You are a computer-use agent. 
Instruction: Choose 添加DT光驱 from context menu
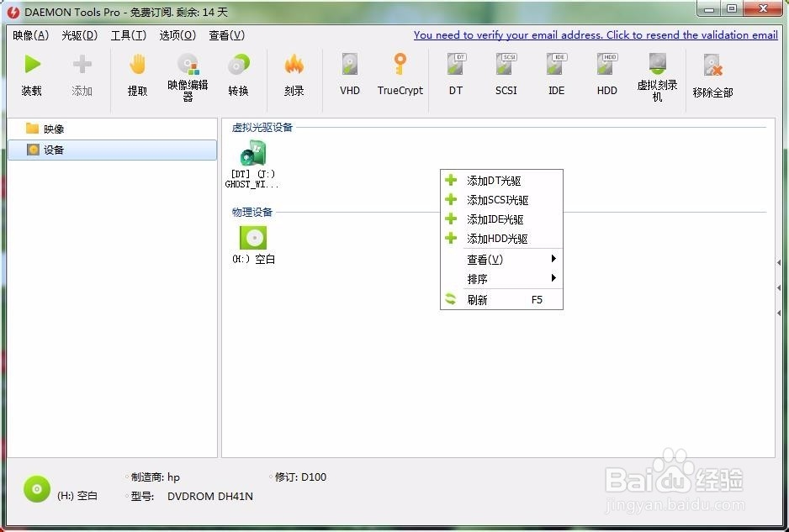(501, 181)
